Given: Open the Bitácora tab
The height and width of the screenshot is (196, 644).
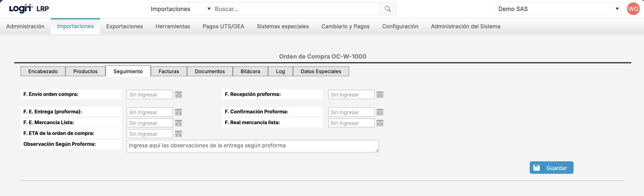Looking at the screenshot, I should (x=250, y=71).
